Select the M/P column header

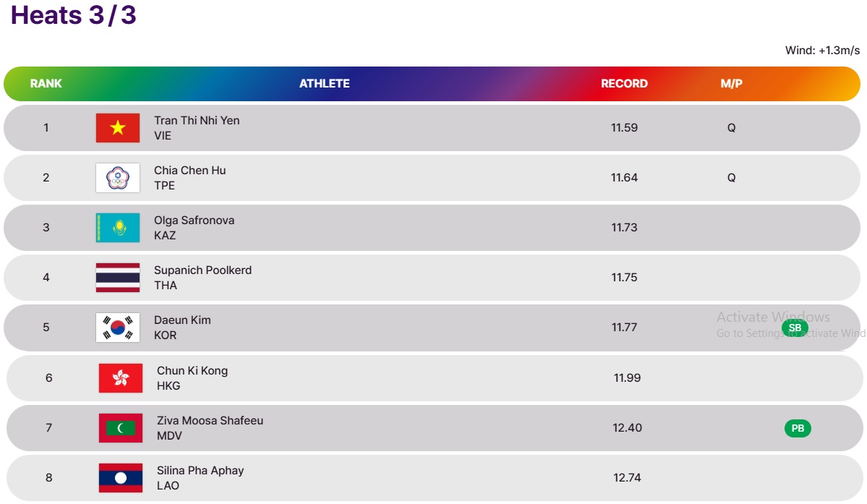pos(731,83)
